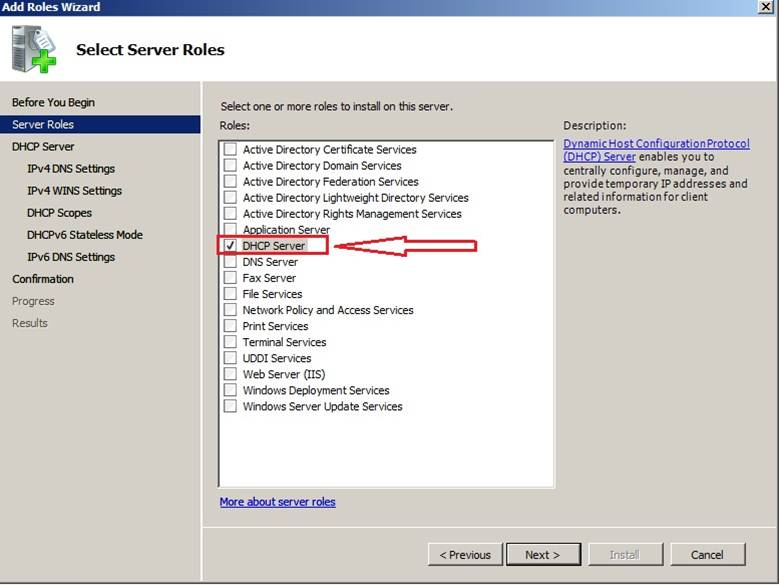779x587 pixels.
Task: Check Active Directory Rights Management Services checkbox
Action: click(x=230, y=213)
